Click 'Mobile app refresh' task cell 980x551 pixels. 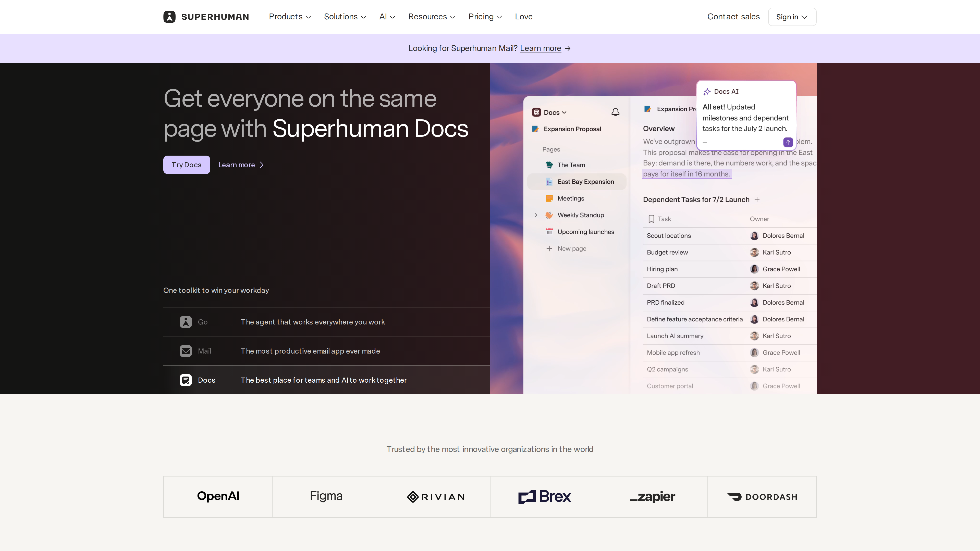[x=673, y=353]
